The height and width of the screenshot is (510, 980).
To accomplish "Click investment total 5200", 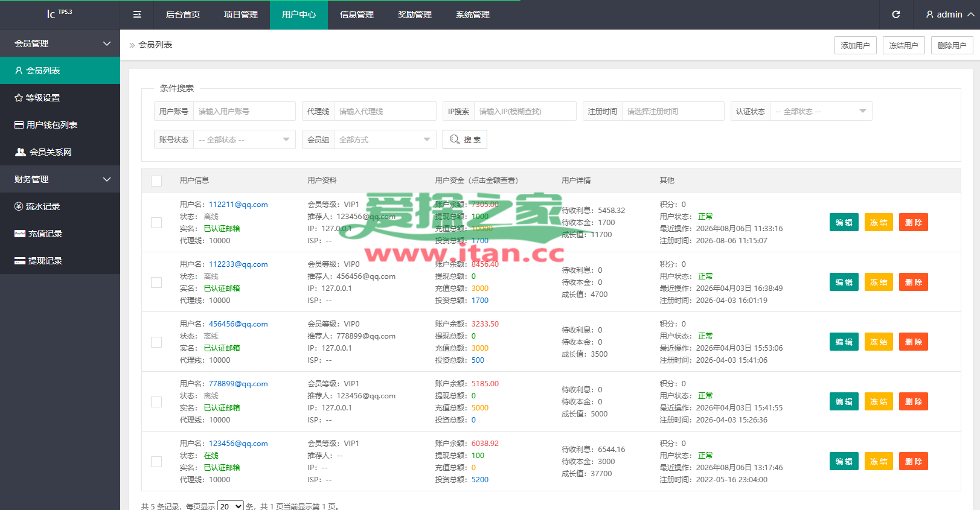I will point(480,480).
